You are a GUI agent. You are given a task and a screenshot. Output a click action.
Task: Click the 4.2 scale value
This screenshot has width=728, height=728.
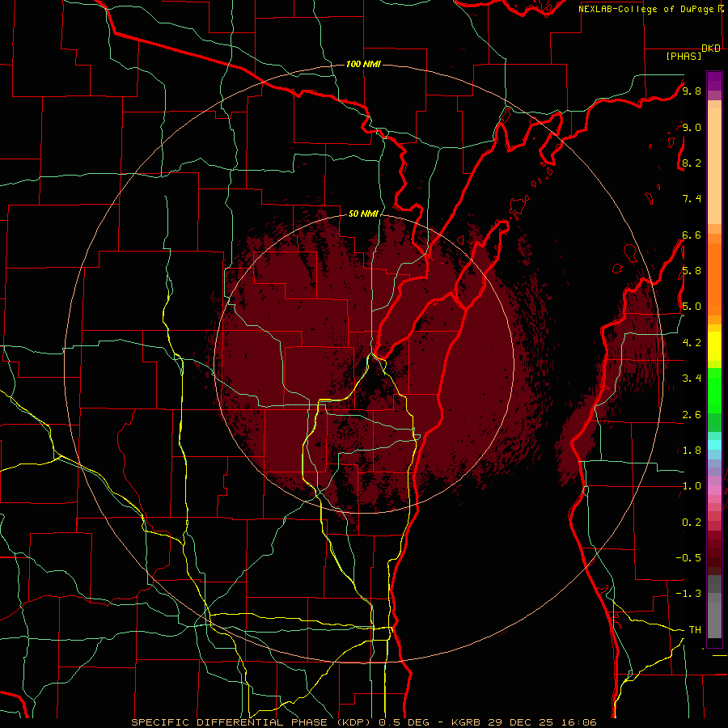pyautogui.click(x=692, y=343)
